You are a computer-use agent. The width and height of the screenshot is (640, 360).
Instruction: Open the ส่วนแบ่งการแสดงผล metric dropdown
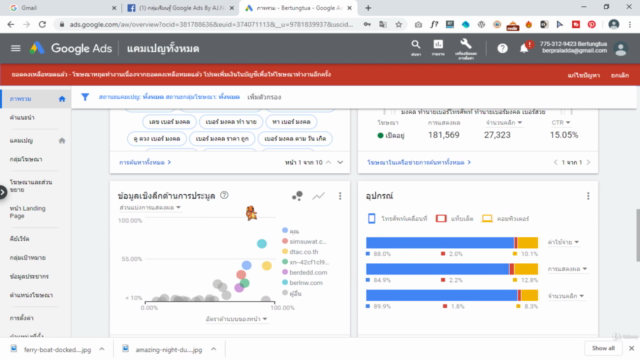[150, 208]
